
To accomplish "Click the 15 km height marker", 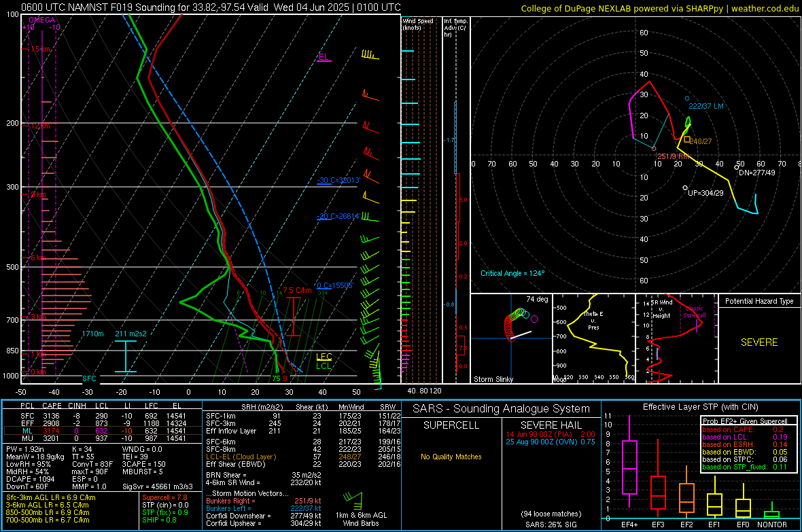I will 40,49.
